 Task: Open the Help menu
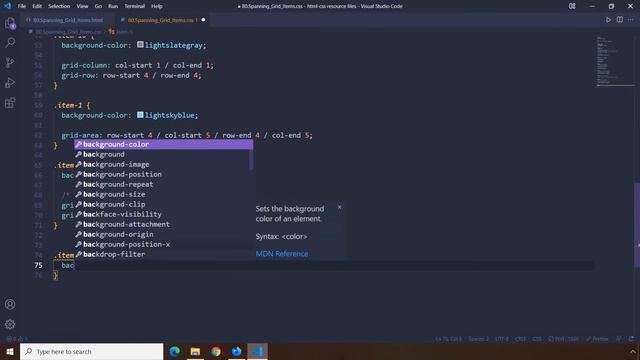pos(157,6)
